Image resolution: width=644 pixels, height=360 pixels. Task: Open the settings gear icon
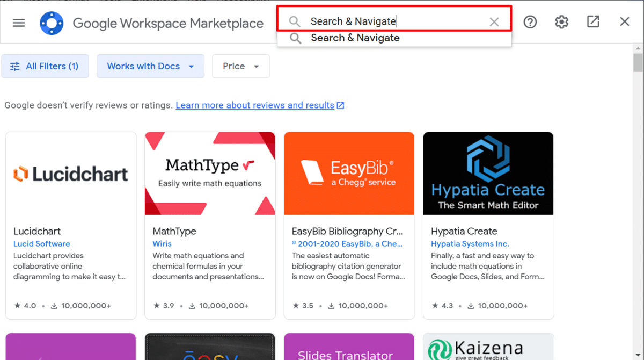(x=561, y=22)
